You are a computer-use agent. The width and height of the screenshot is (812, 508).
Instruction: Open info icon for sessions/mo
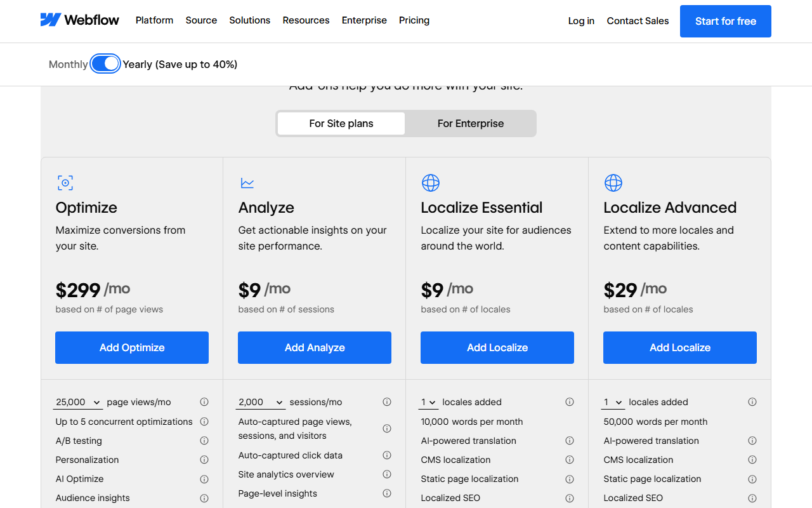click(x=387, y=402)
